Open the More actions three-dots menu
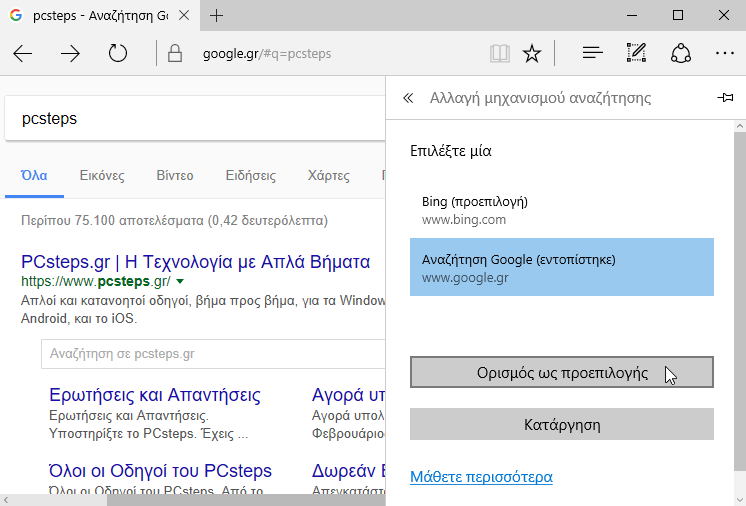The height and width of the screenshot is (506, 746). click(725, 53)
